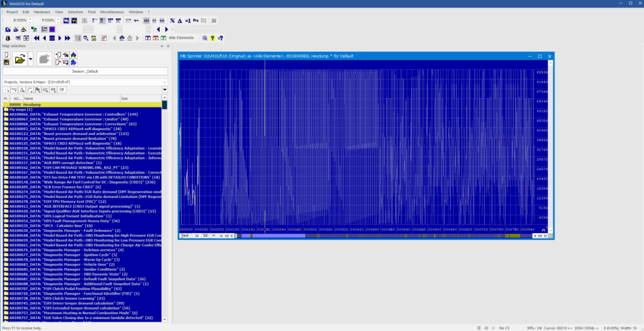Click the hexdump overview position bar
The width and height of the screenshot is (644, 331).
pos(384,236)
